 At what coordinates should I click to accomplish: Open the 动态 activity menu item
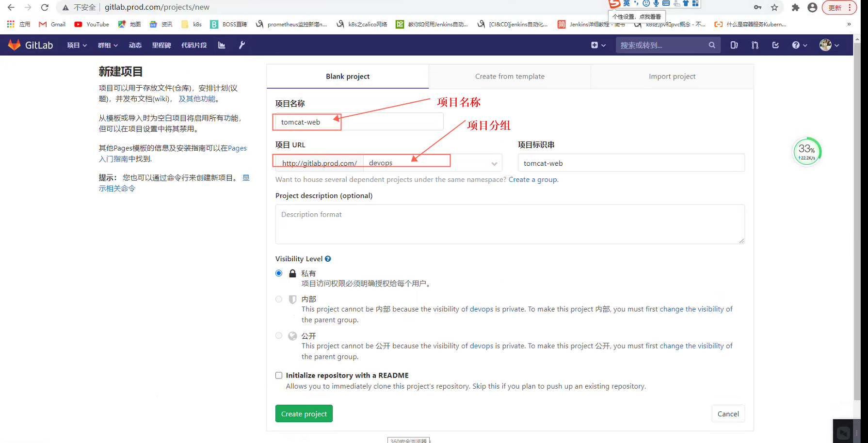[135, 45]
